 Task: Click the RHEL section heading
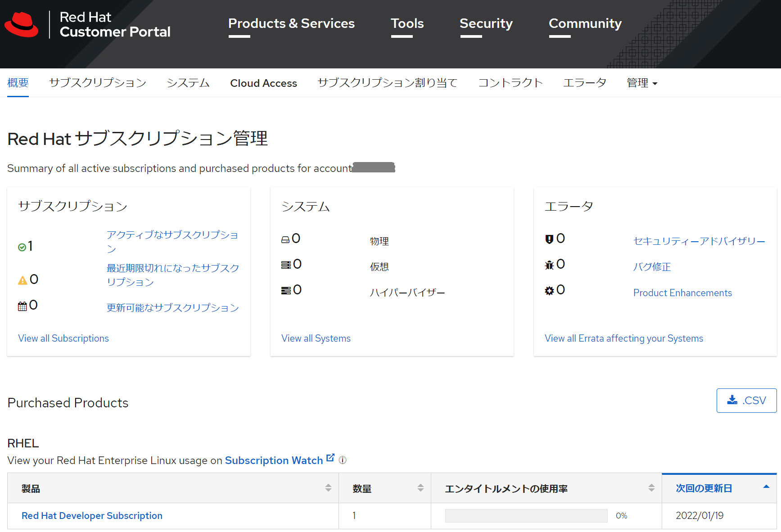23,443
